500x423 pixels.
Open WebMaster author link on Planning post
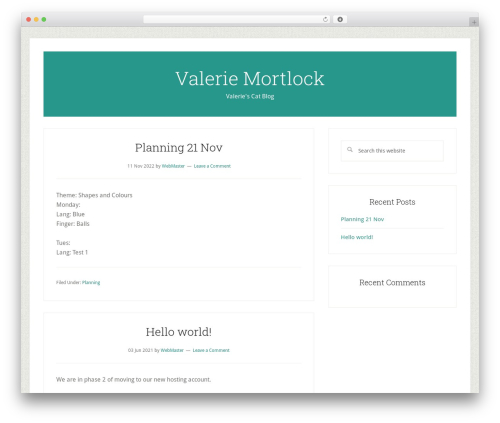[173, 166]
